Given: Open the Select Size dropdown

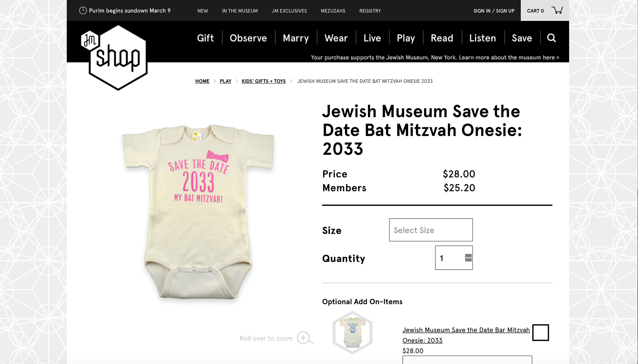Looking at the screenshot, I should click(x=431, y=230).
